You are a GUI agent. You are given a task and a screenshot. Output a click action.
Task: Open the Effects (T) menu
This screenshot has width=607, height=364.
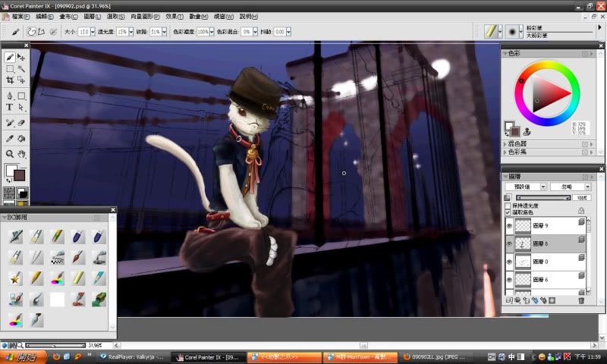click(175, 17)
